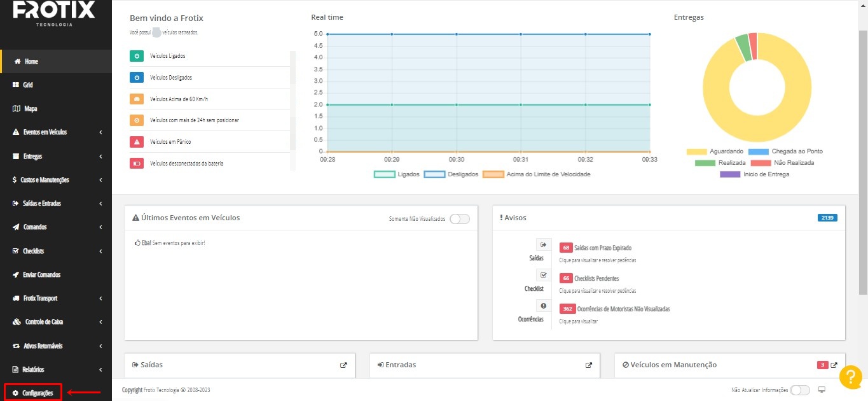
Task: Click the battery disconnected icon
Action: pos(137,164)
